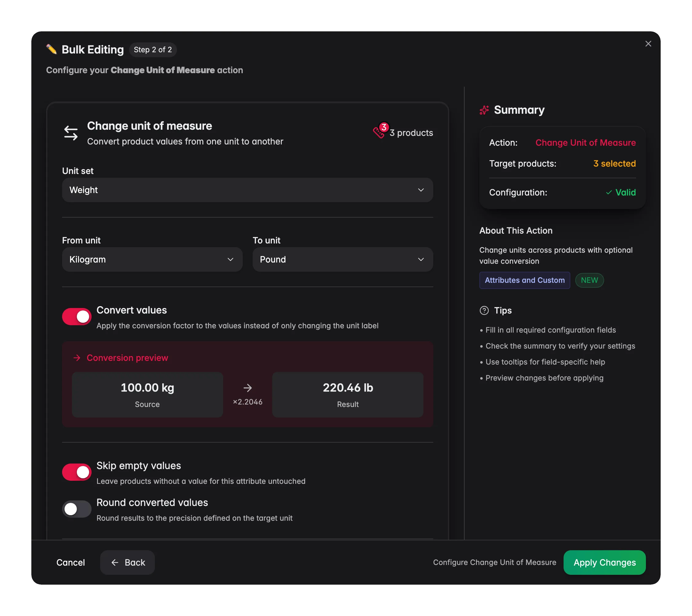Click the green checkmark next to Valid
692x616 pixels.
[x=609, y=192]
